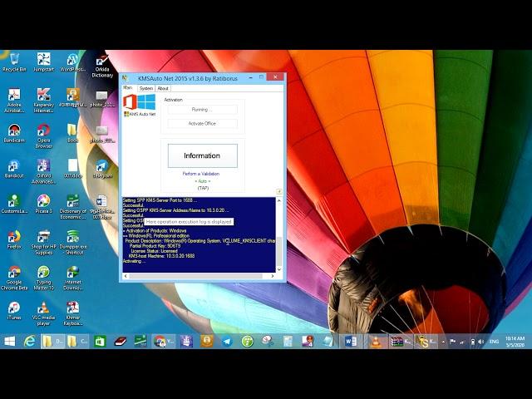Launch Firefox from the desktop
This screenshot has height=399, width=532.
coord(14,239)
